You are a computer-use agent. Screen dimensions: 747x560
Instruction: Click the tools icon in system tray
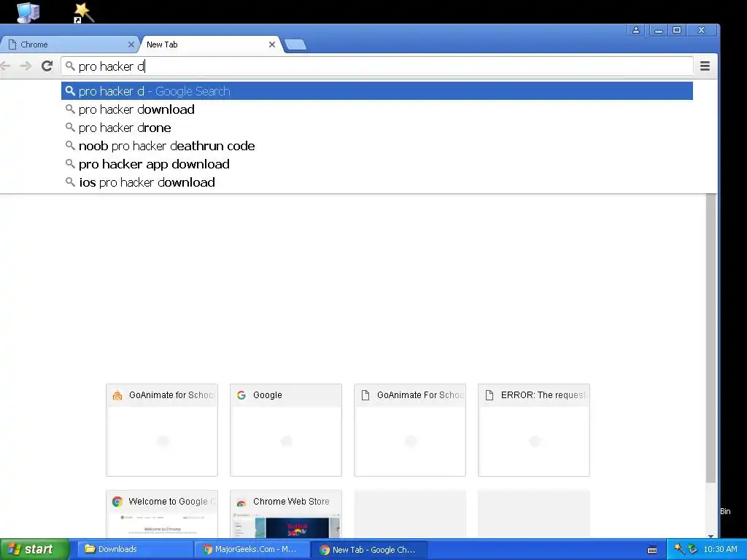tap(679, 548)
